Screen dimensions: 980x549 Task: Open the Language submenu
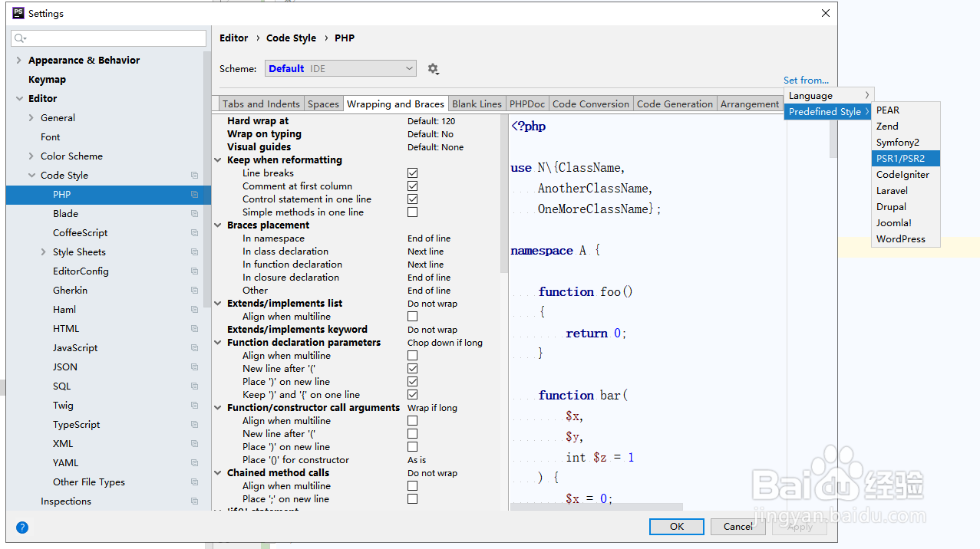coord(830,96)
